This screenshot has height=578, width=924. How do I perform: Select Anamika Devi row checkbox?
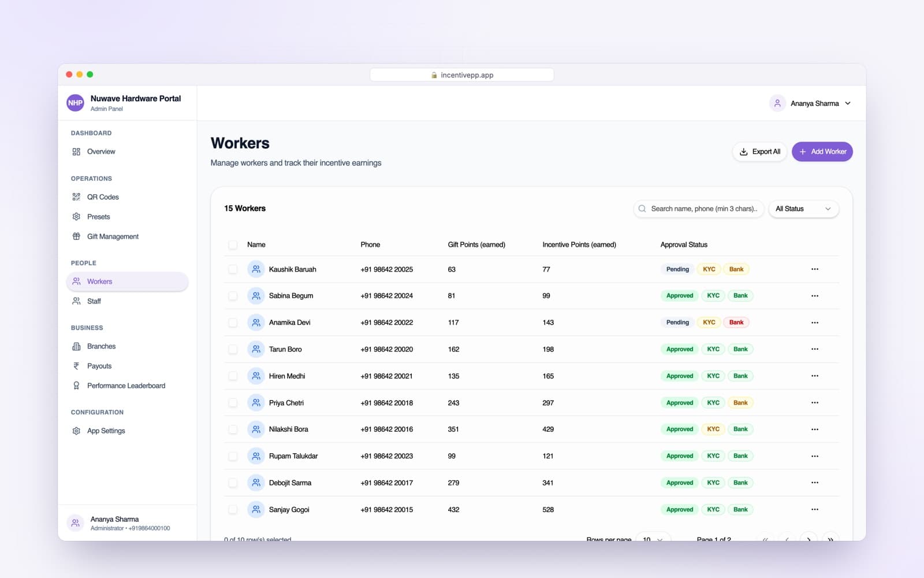click(233, 323)
